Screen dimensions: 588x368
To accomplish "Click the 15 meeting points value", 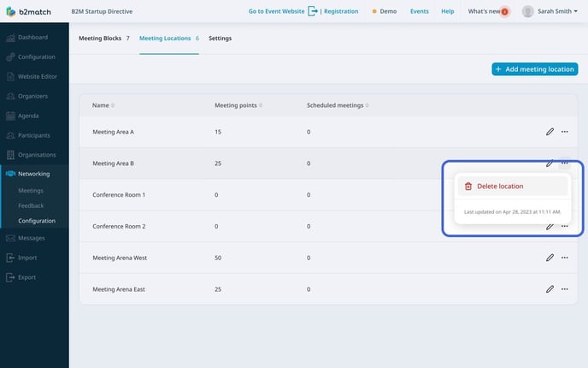I will (x=218, y=132).
